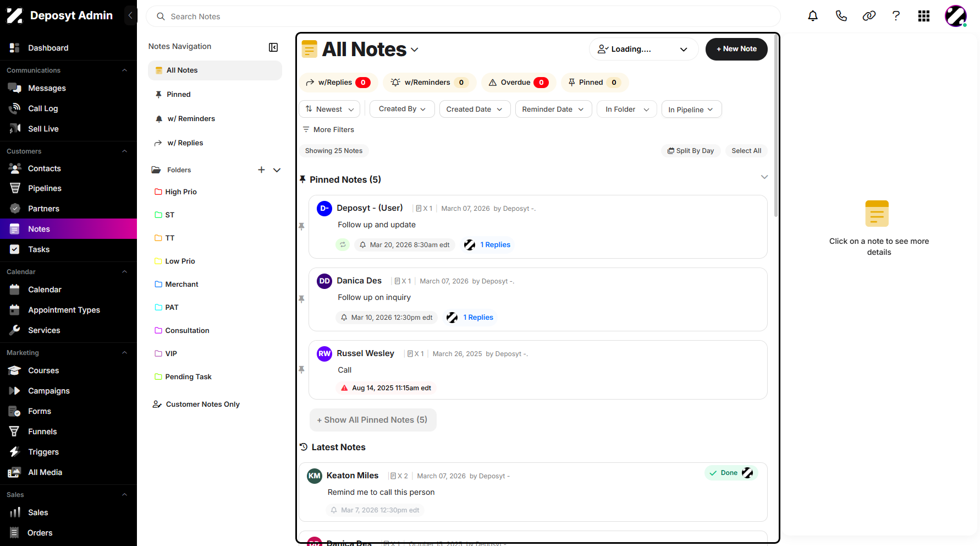Click the Search Notes field
The width and height of the screenshot is (980, 546).
[x=463, y=17]
